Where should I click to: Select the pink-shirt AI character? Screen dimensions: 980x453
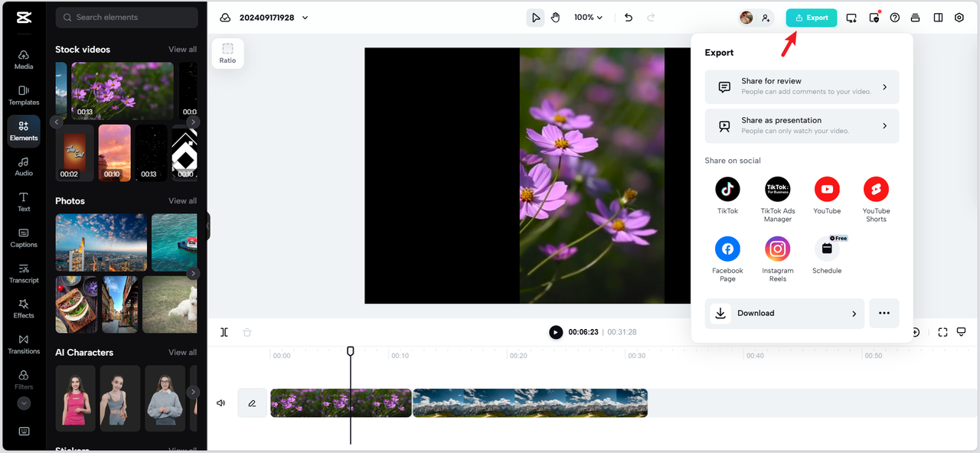pos(75,397)
